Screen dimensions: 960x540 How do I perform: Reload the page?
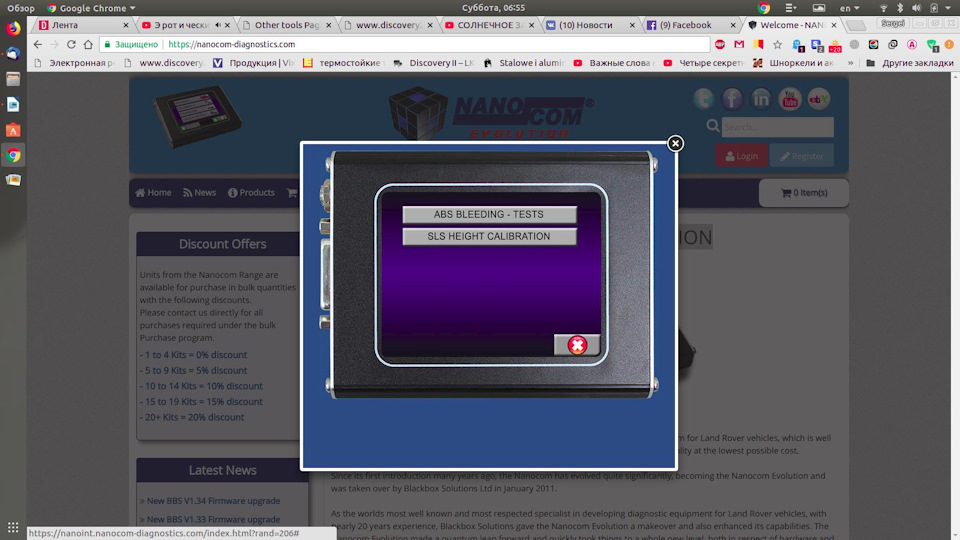(x=71, y=44)
